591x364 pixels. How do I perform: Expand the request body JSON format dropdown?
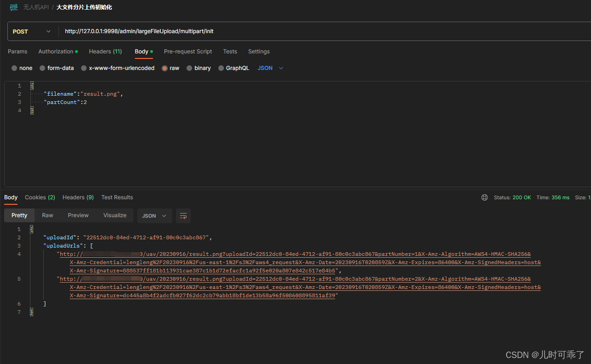[x=270, y=68]
